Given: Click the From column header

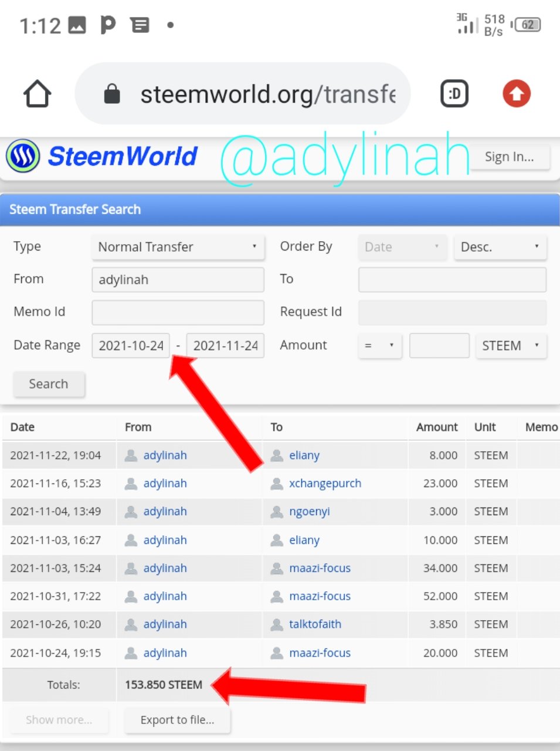Looking at the screenshot, I should pos(138,427).
